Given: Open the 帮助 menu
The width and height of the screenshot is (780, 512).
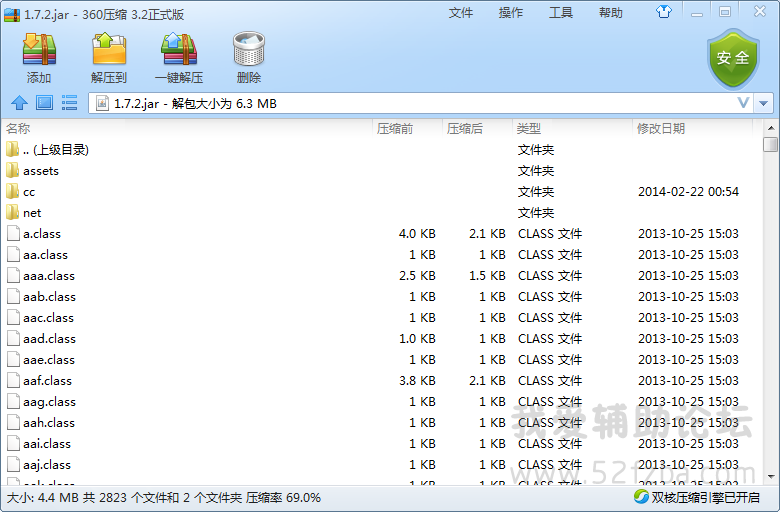Looking at the screenshot, I should 611,12.
